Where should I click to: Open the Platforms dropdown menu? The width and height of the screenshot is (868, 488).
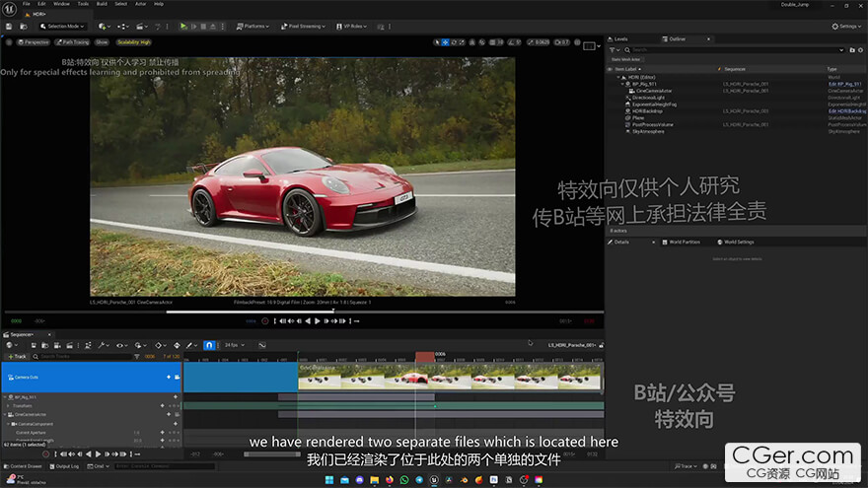pos(253,26)
